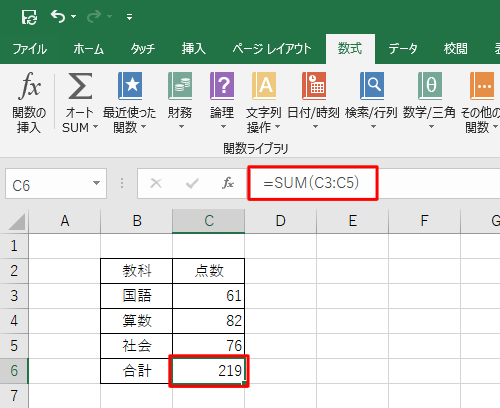Click the formula bar fx insert function icon
Viewport: 500px width, 408px height.
228,183
